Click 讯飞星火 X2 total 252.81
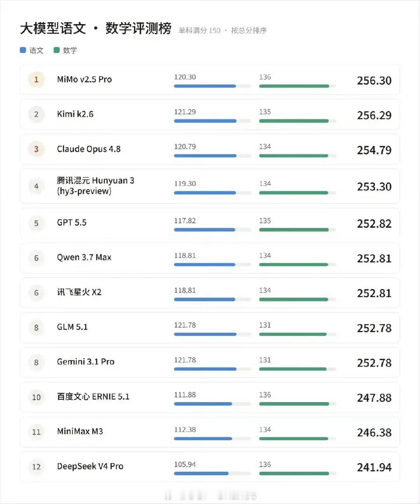The height and width of the screenshot is (504, 420). click(x=374, y=293)
